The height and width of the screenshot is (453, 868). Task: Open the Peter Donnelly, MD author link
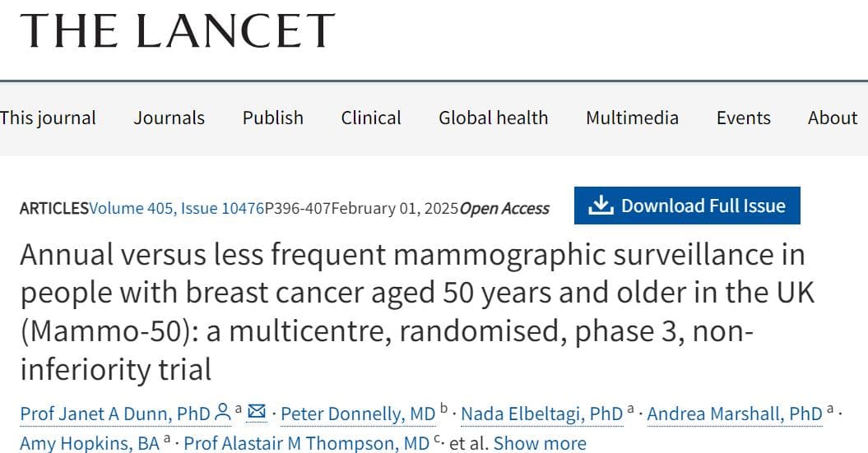click(x=358, y=414)
